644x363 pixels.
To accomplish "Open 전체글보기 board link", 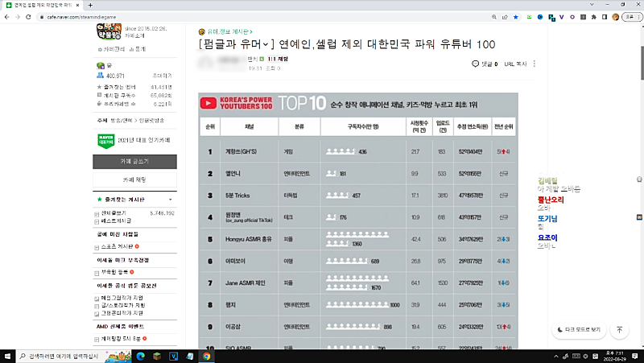I will coord(114,213).
